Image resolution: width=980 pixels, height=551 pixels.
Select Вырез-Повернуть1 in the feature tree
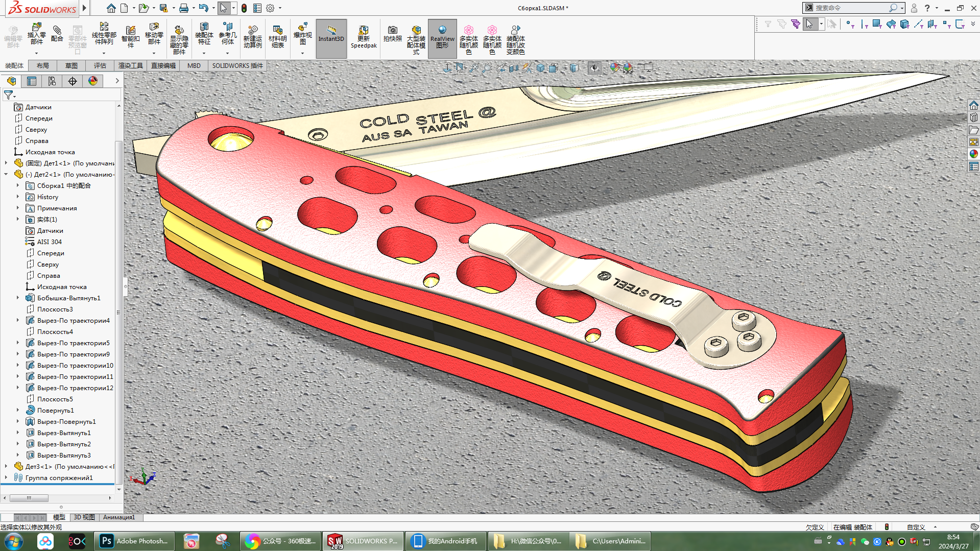[x=66, y=422]
